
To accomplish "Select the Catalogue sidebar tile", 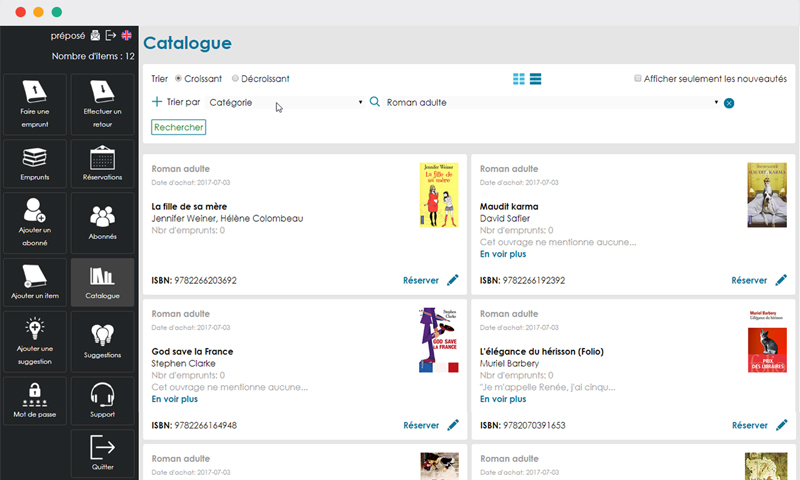I will click(x=103, y=282).
